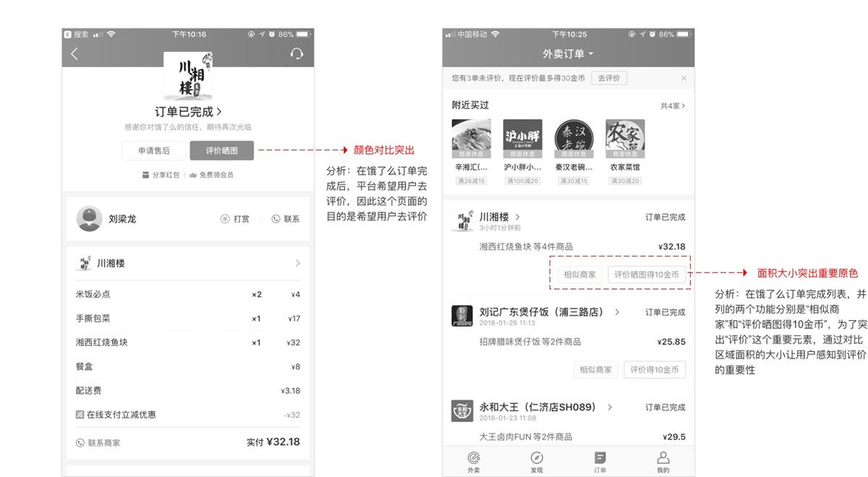Go back with the top-left arrow
Viewport: 868px width, 477px height.
[75, 53]
